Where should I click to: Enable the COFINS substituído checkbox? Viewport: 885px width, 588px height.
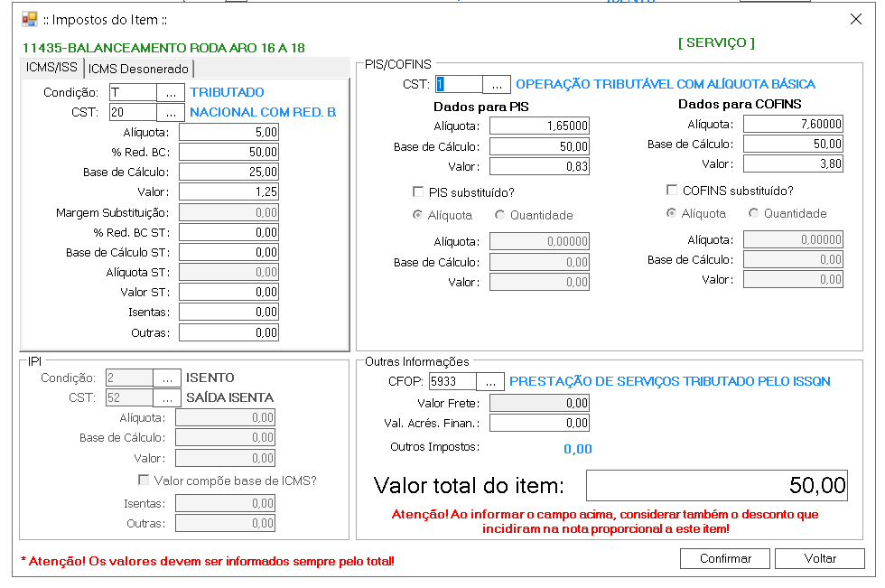pyautogui.click(x=672, y=190)
